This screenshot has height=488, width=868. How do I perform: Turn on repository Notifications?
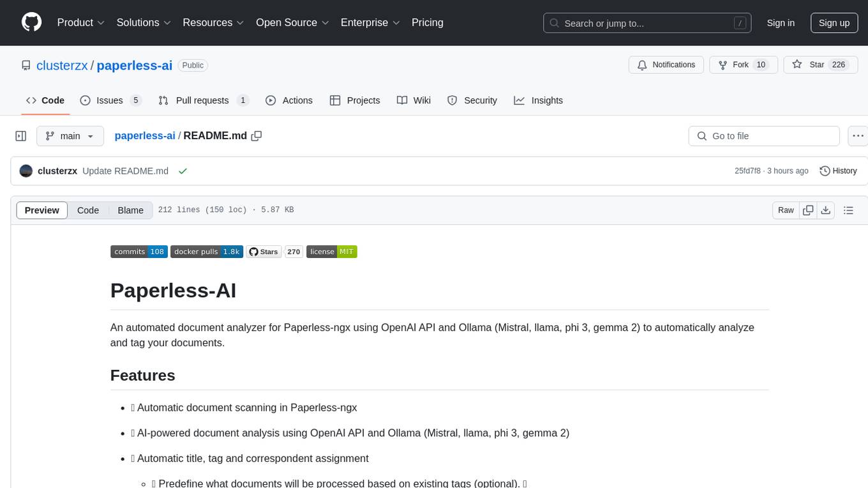pyautogui.click(x=666, y=65)
